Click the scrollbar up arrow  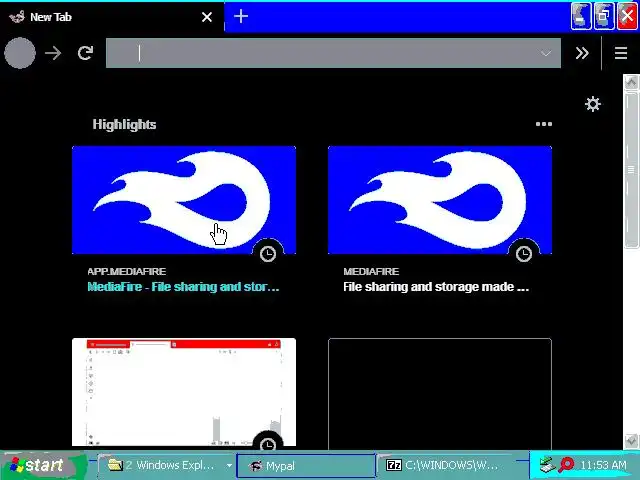[x=631, y=82]
